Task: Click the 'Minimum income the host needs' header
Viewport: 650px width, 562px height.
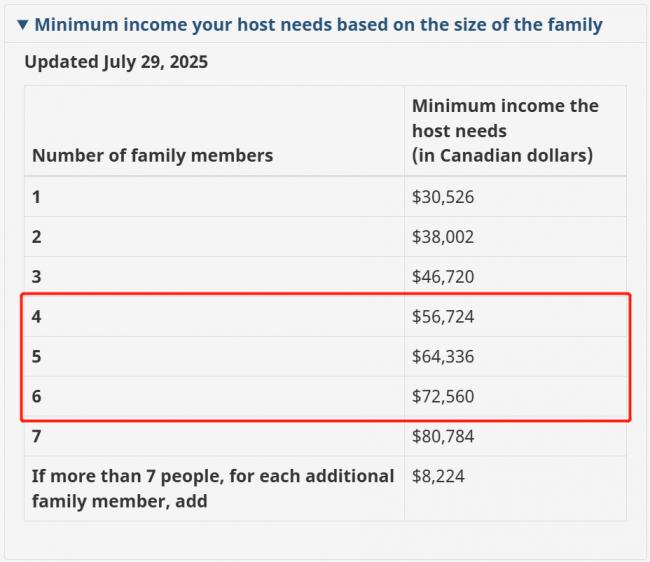Action: 505,130
